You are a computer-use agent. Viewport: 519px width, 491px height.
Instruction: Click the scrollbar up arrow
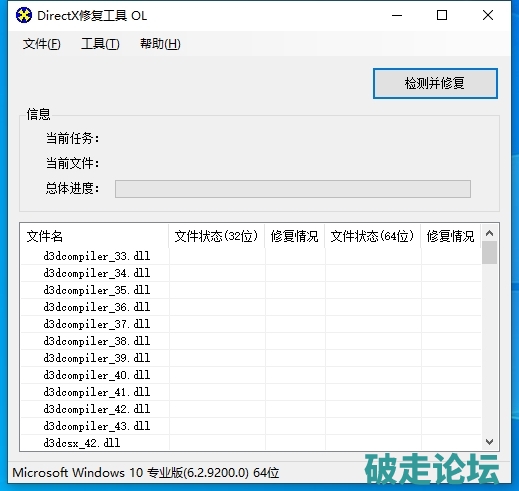tap(489, 233)
